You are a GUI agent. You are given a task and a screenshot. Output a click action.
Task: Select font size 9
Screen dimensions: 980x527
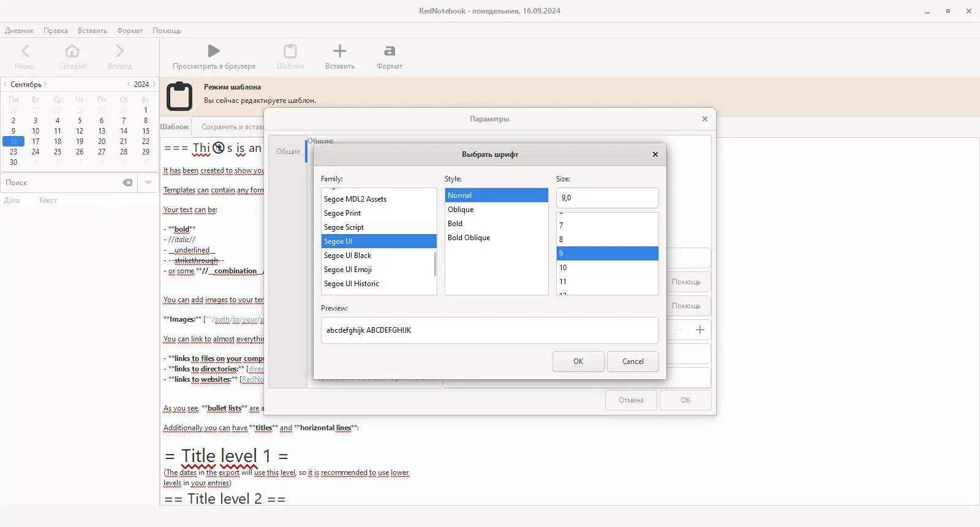coord(607,254)
